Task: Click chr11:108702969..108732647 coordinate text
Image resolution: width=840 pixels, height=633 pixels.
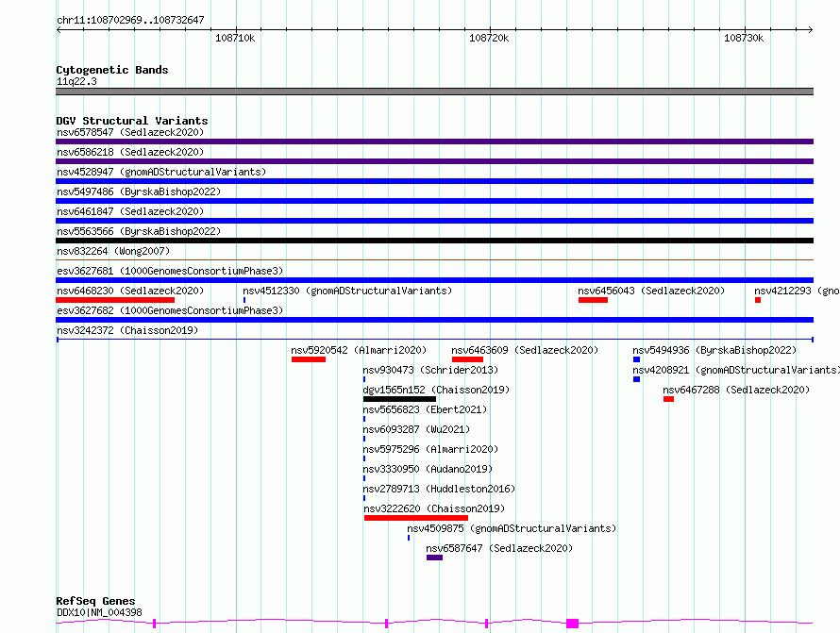Action: pos(130,21)
